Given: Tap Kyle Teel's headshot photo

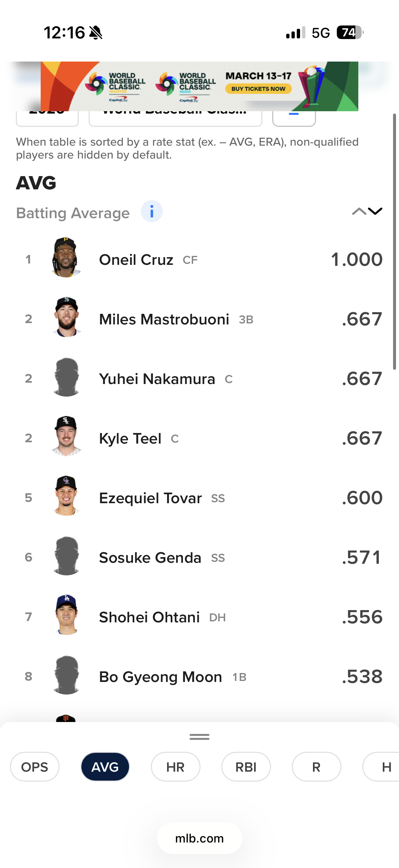Looking at the screenshot, I should point(66,436).
